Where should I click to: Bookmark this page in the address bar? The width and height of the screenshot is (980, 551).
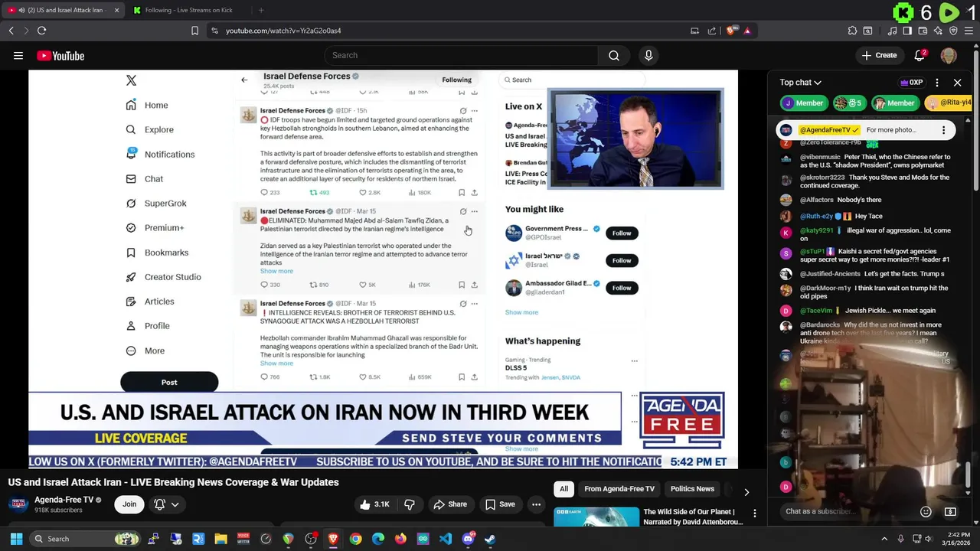pyautogui.click(x=194, y=31)
